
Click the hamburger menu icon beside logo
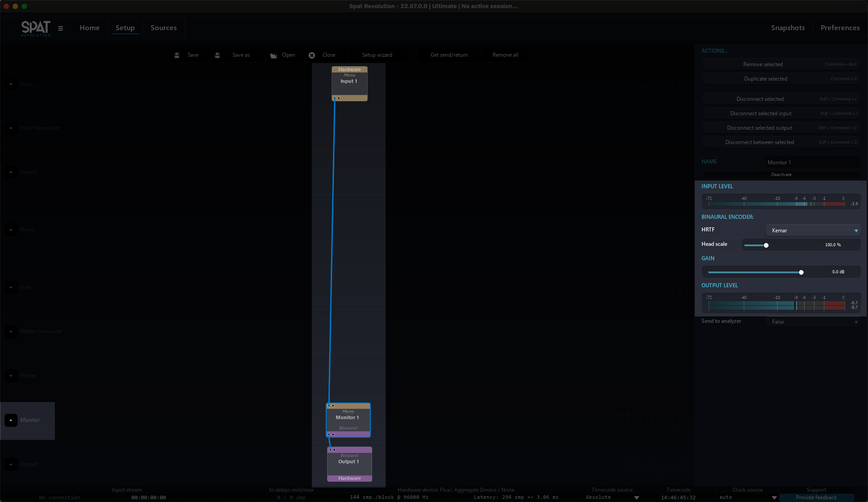tap(60, 28)
